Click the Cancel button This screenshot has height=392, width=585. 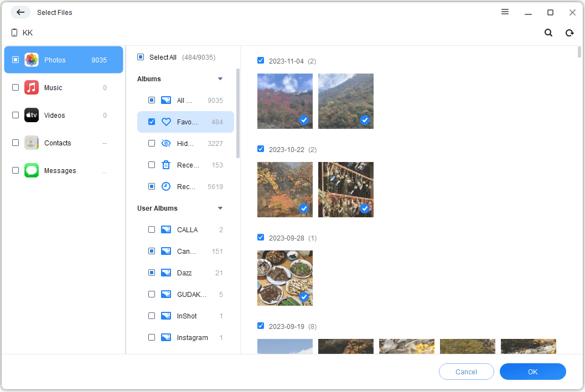(x=467, y=372)
